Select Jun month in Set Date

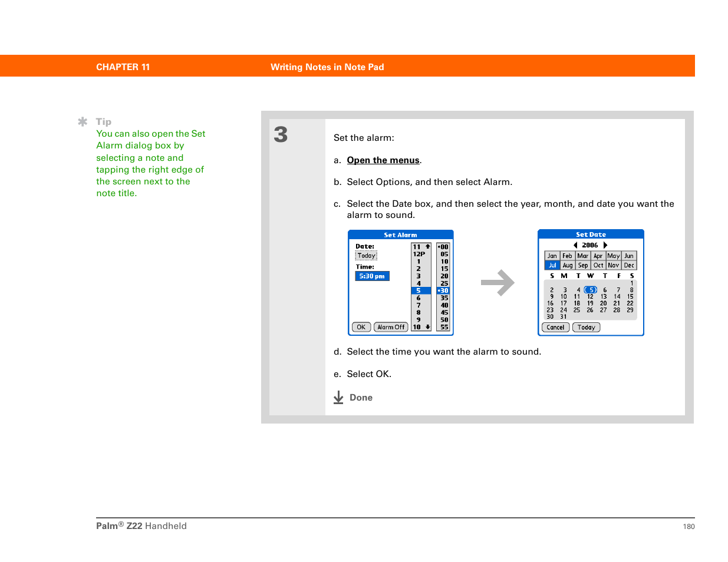coord(629,256)
